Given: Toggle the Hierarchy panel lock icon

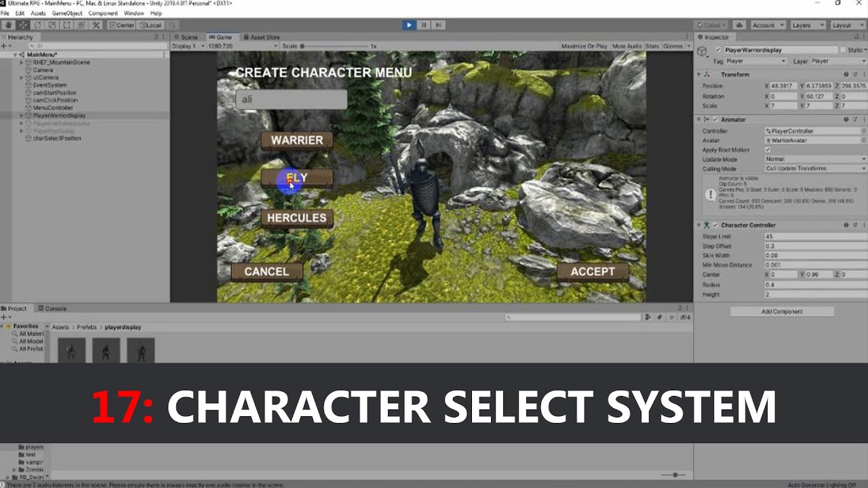Looking at the screenshot, I should (157, 37).
